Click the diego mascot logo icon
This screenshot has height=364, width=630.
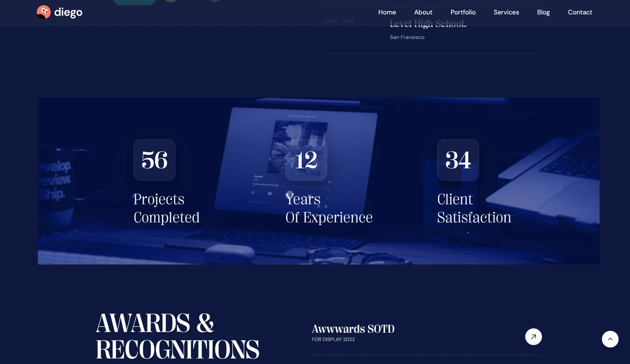pyautogui.click(x=44, y=12)
